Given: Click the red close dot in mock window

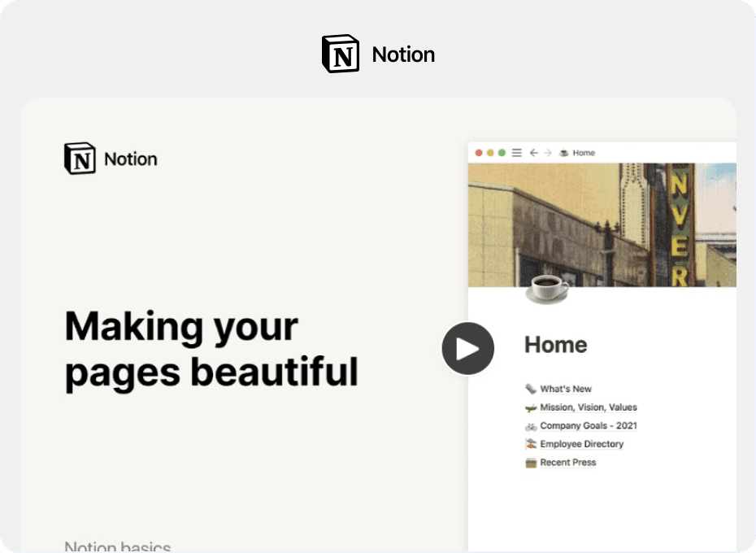Looking at the screenshot, I should click(x=479, y=153).
